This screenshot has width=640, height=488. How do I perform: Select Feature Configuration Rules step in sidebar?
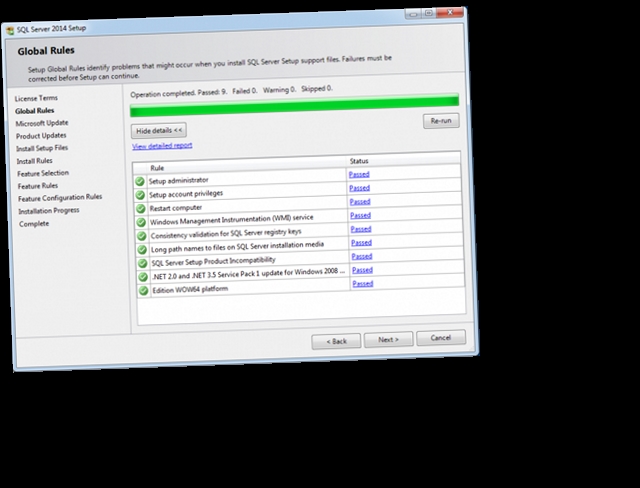[x=60, y=198]
